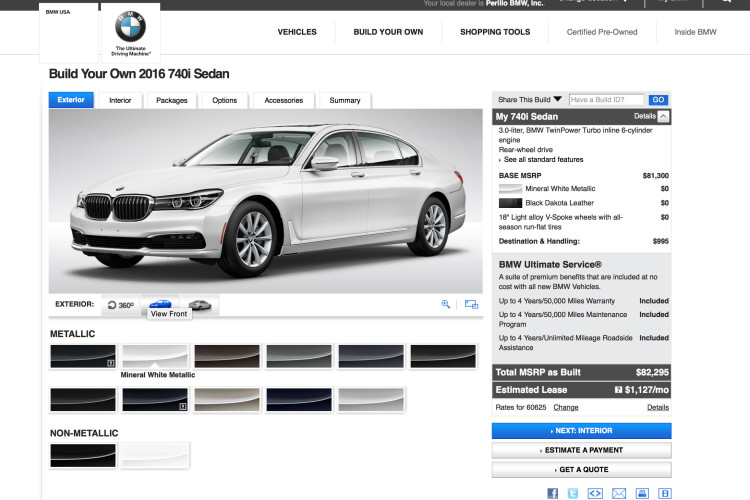Click the NEXT: INTERIOR button

[582, 431]
